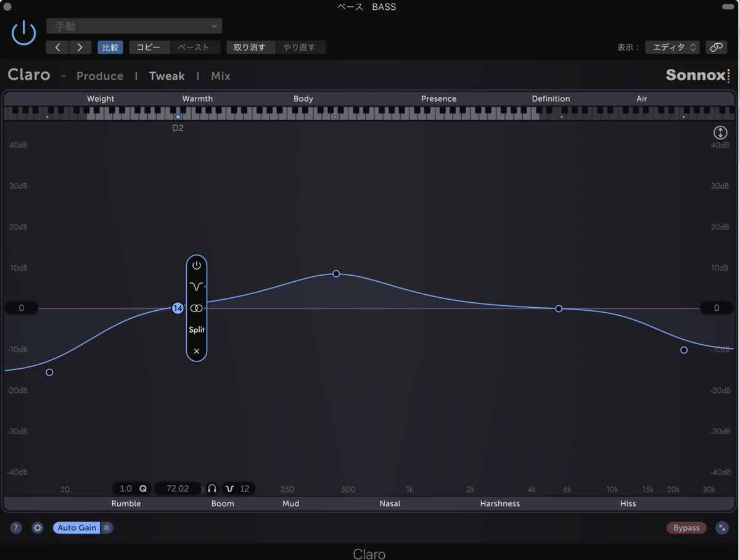Click the 取り消す undo button
Viewport: 740px width, 560px height.
[x=250, y=47]
